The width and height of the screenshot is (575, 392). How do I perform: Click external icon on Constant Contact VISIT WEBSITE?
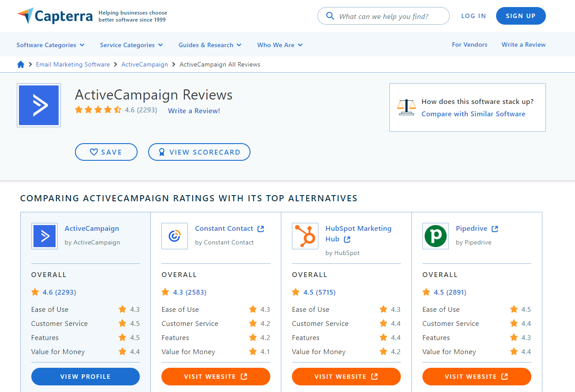click(244, 377)
